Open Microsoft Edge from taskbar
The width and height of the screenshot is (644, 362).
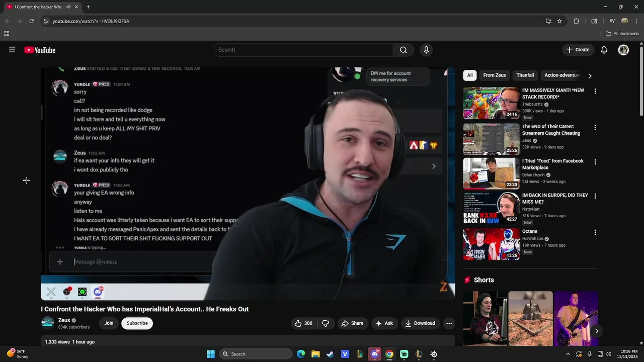[301, 354]
